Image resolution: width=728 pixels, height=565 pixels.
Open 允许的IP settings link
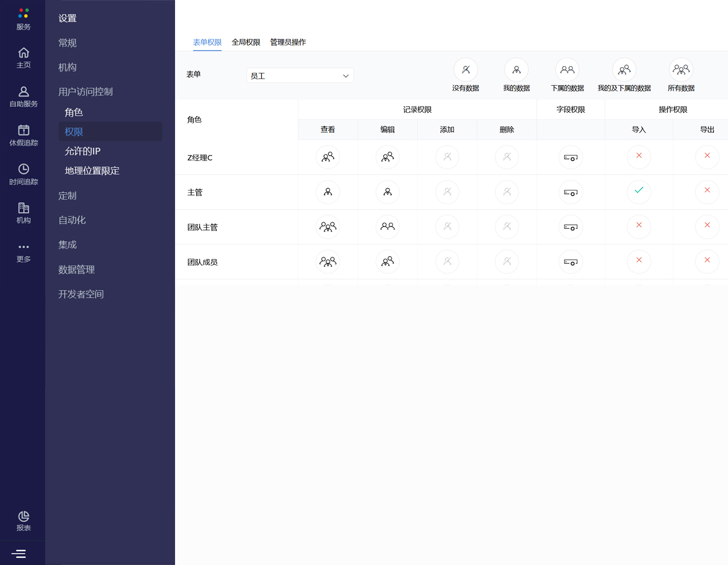(x=82, y=151)
